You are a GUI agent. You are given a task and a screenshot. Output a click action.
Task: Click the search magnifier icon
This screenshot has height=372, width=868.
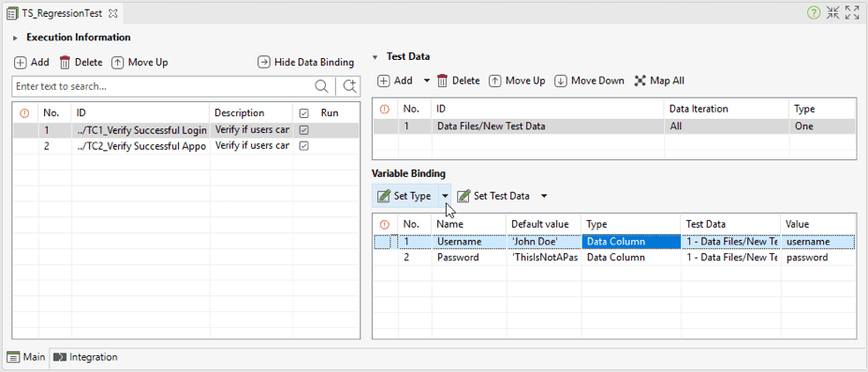[321, 86]
